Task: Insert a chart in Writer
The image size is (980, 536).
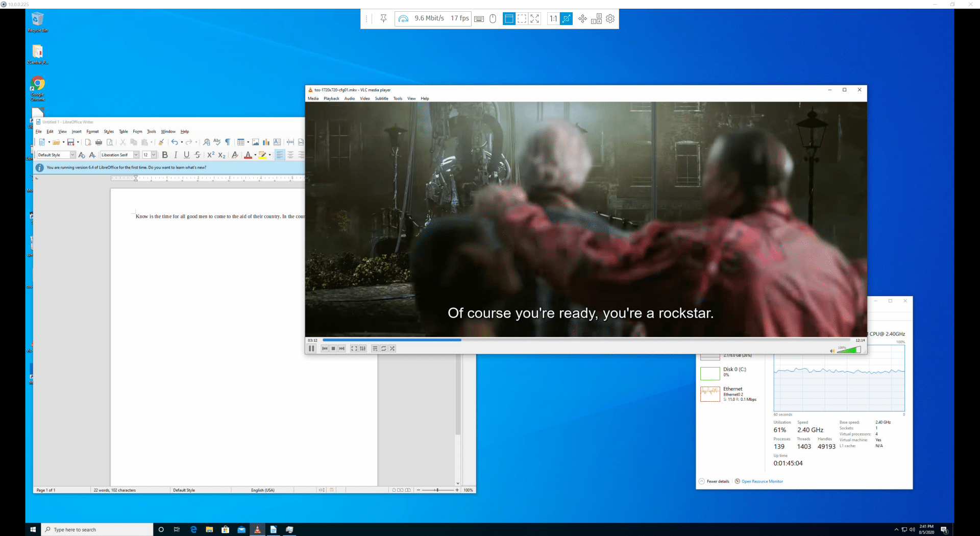Action: pyautogui.click(x=266, y=142)
